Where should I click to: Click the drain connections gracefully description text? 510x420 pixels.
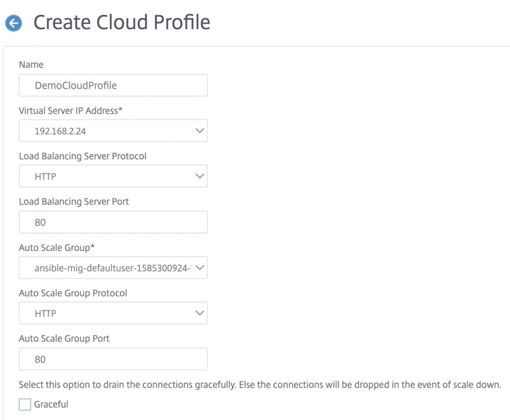pyautogui.click(x=260, y=385)
